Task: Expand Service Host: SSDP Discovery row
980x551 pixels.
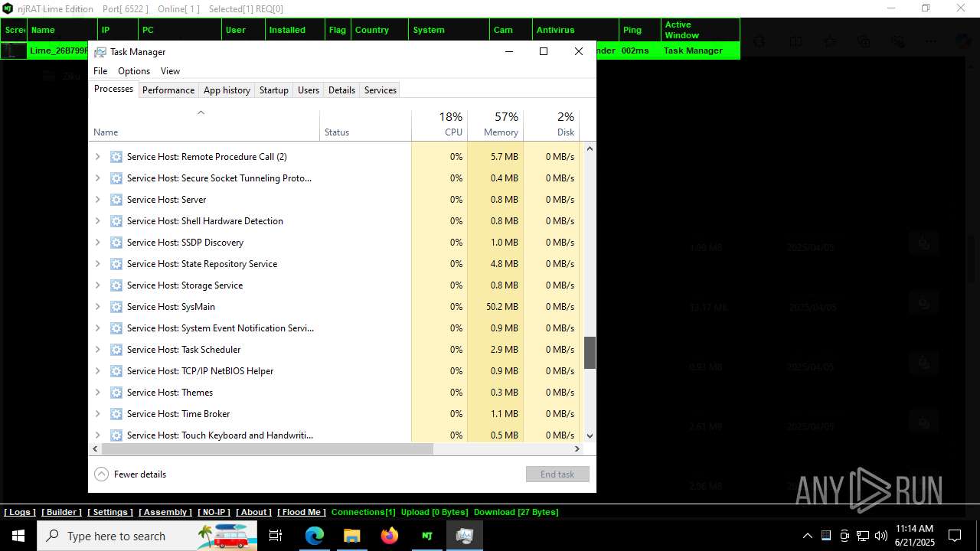Action: tap(97, 243)
